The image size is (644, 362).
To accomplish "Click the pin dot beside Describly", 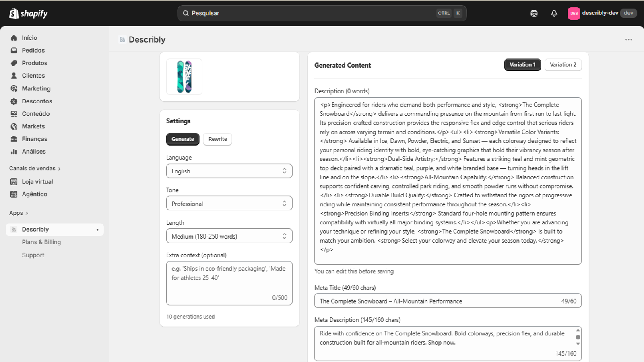I will (97, 230).
